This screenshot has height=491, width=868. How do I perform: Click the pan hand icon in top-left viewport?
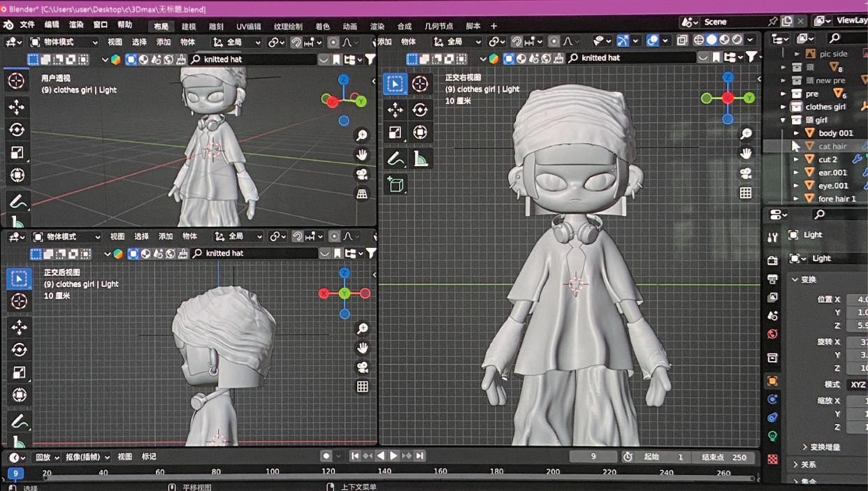tap(362, 154)
